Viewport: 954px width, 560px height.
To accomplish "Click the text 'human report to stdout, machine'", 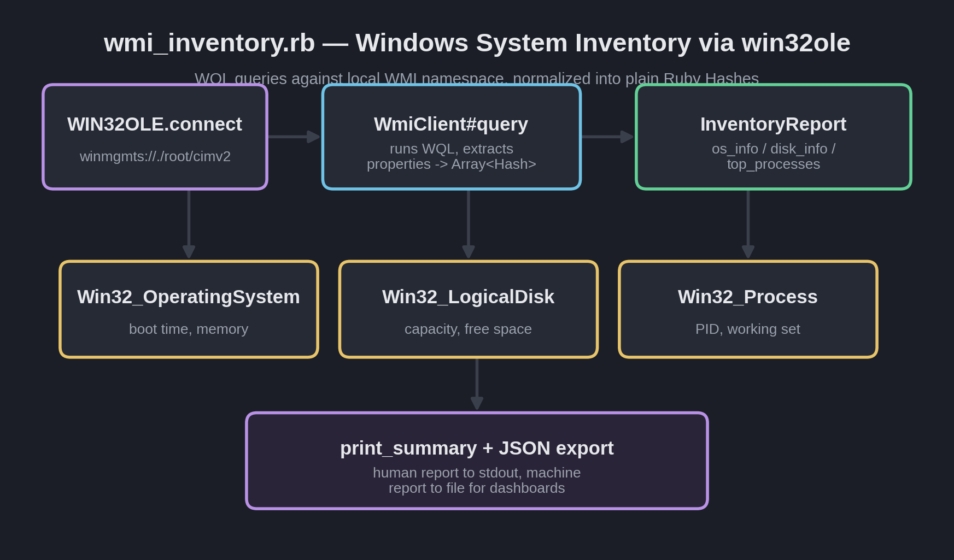I will (x=477, y=473).
